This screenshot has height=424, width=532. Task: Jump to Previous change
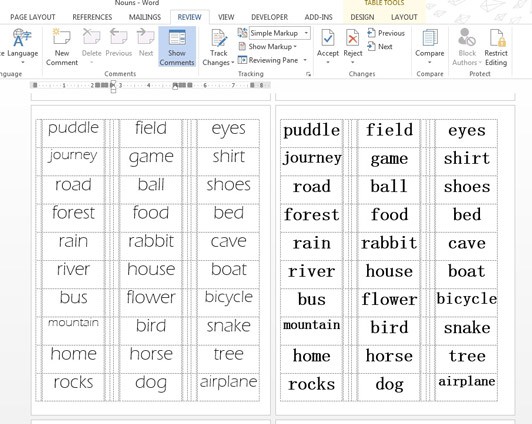pyautogui.click(x=386, y=33)
